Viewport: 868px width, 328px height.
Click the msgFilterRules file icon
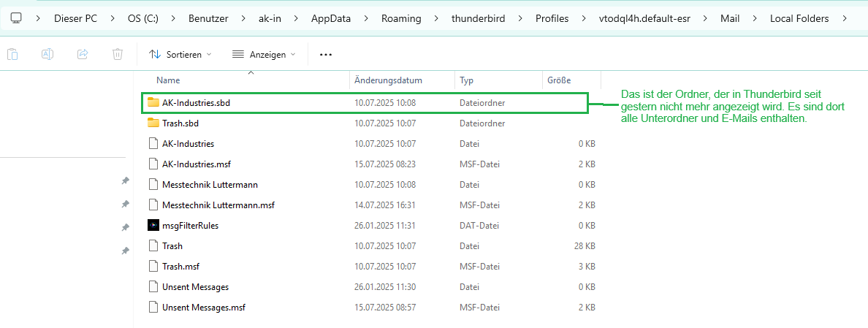pyautogui.click(x=153, y=225)
